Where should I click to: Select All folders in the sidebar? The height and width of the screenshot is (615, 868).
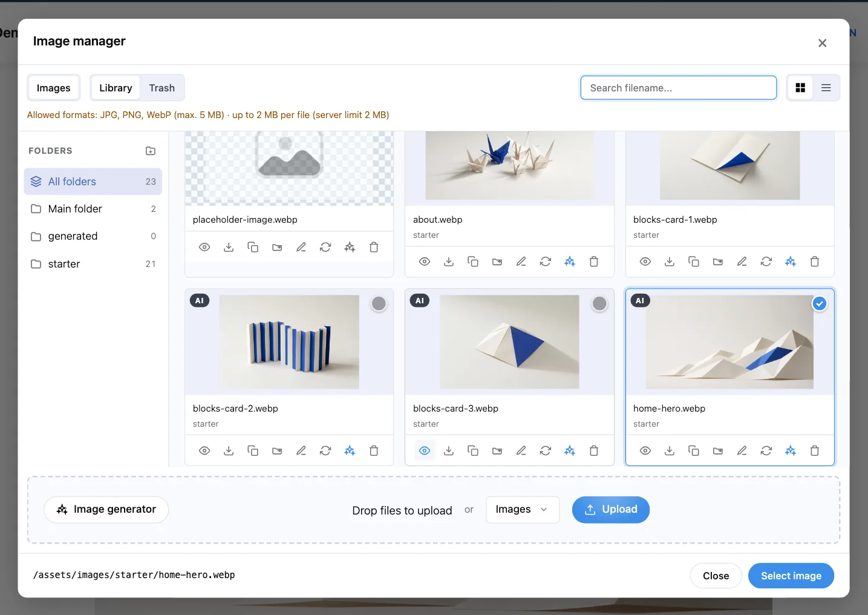93,182
